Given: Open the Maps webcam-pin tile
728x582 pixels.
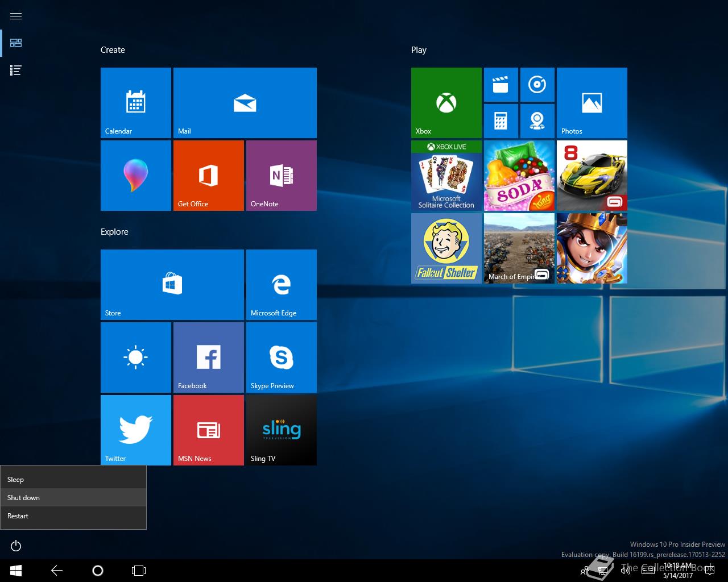Looking at the screenshot, I should coord(537,121).
